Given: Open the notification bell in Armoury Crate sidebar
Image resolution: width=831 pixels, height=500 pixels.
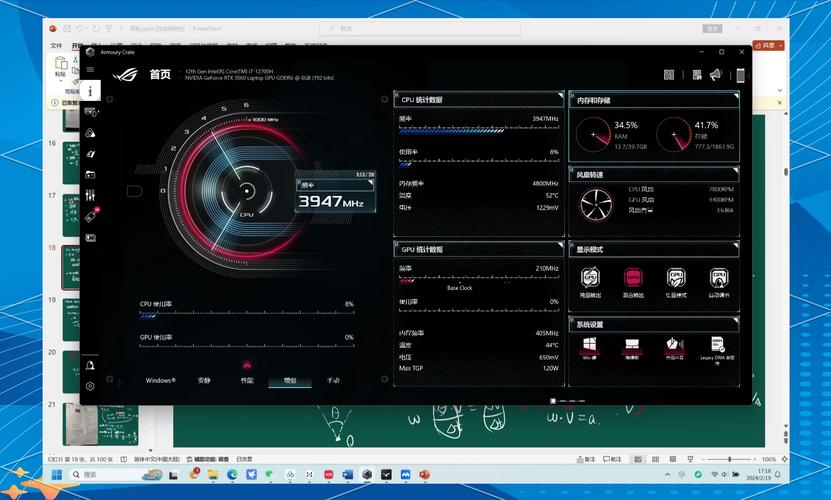Looking at the screenshot, I should (90, 365).
